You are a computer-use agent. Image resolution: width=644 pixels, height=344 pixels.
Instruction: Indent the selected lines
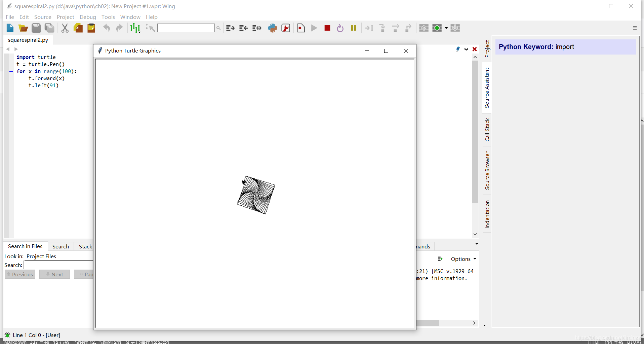(x=230, y=28)
